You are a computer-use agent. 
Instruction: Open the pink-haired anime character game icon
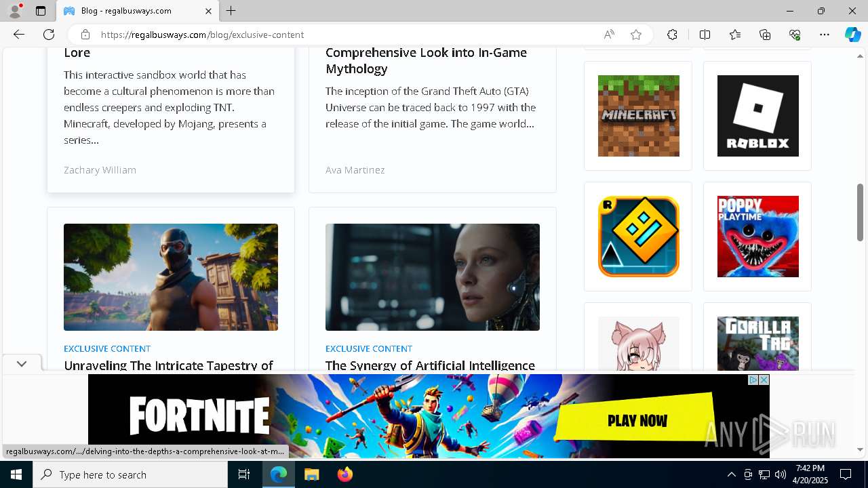coord(638,343)
